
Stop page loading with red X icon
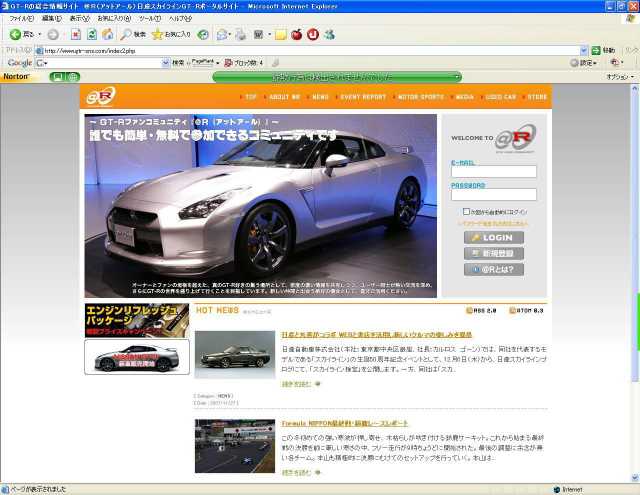[x=76, y=35]
